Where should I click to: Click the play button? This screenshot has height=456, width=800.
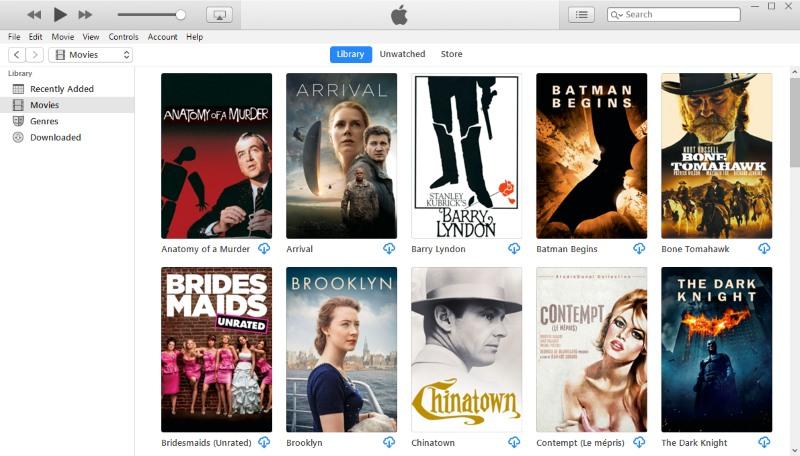(60, 15)
